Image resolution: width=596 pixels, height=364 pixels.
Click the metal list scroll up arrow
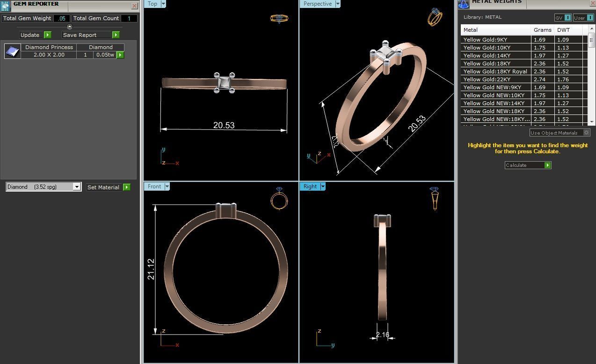tap(592, 28)
